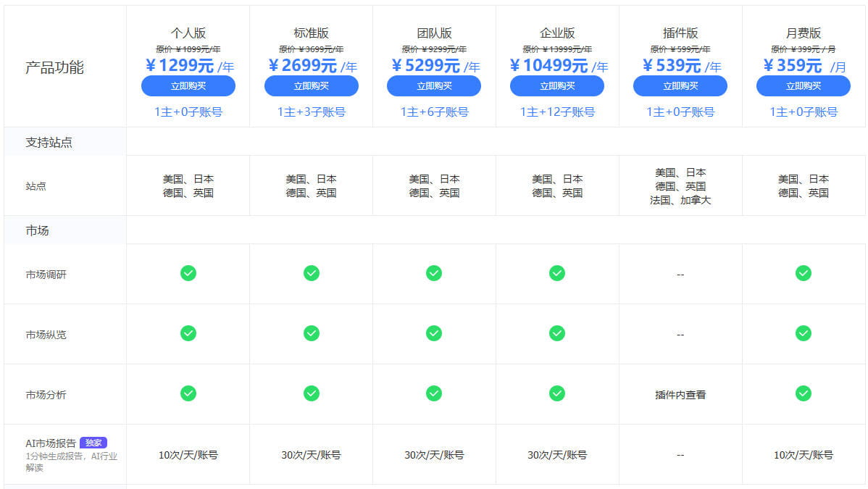Viewport: 868px width, 489px height.
Task: Toggle the 企业版 市场纵览 checkmark
Action: (556, 334)
